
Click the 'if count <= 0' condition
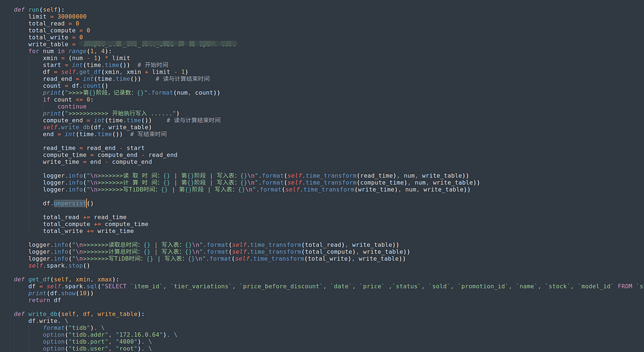click(x=68, y=99)
